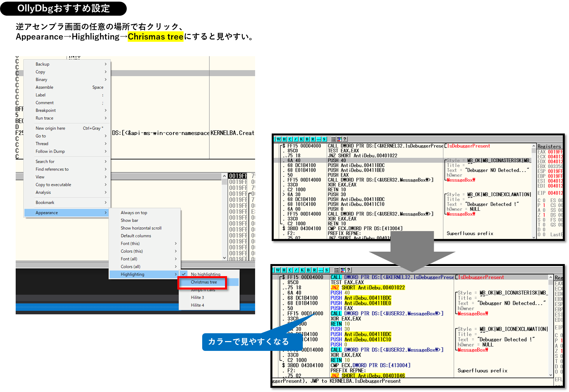569x392 pixels.
Task: Select TEST EAX,EAX line in upper disassembly
Action: pyautogui.click(x=343, y=151)
